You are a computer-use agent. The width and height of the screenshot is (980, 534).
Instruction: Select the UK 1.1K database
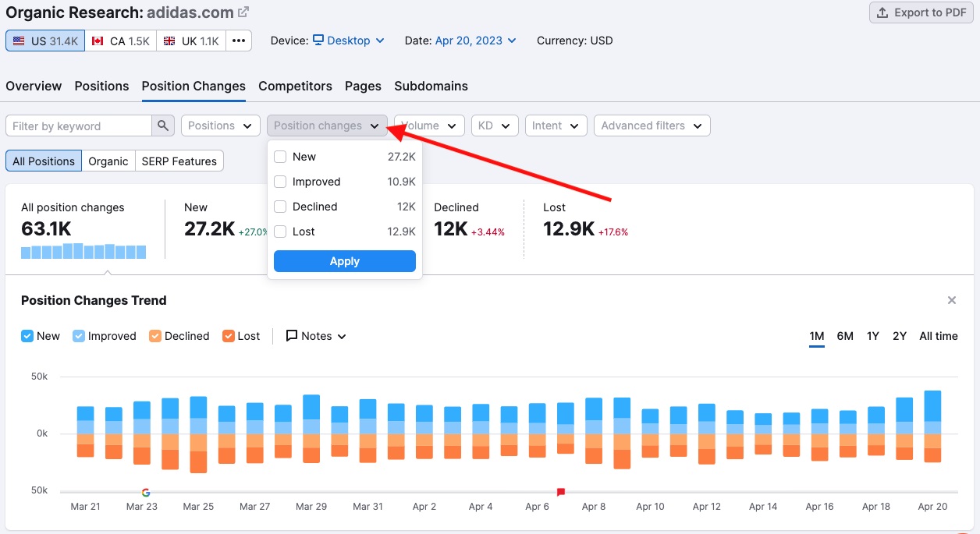191,41
